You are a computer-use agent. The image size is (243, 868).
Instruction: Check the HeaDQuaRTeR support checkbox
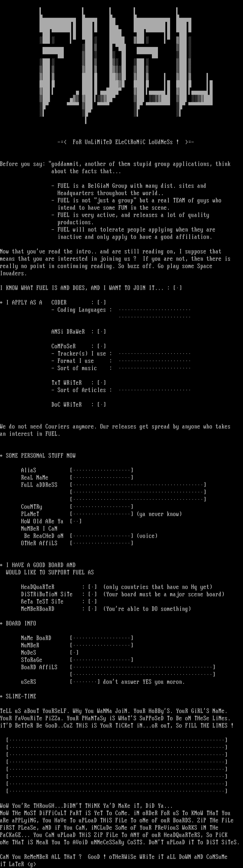pyautogui.click(x=92, y=587)
